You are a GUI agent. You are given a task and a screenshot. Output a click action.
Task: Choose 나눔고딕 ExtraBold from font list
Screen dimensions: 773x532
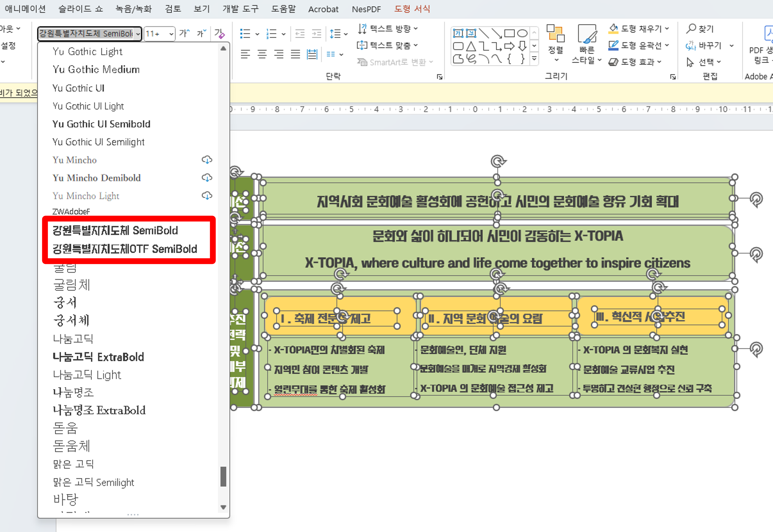tap(98, 357)
